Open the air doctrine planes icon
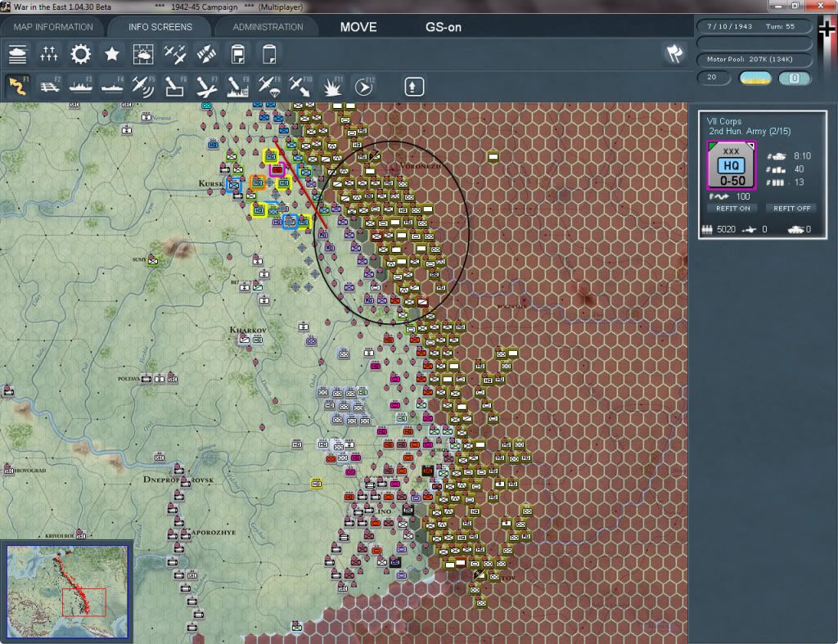This screenshot has height=644, width=838. pos(175,54)
